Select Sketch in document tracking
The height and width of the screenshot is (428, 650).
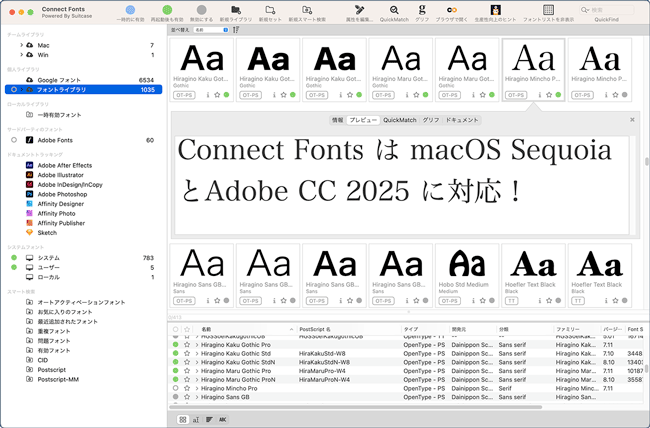(x=47, y=233)
